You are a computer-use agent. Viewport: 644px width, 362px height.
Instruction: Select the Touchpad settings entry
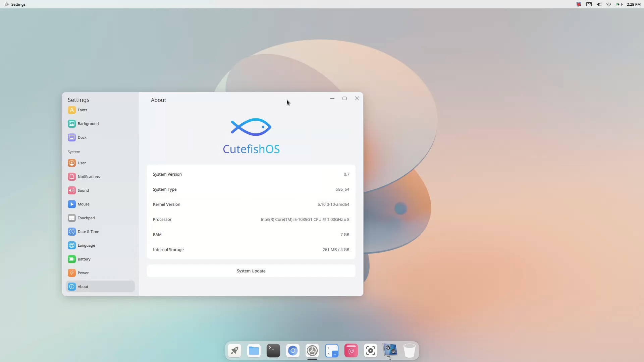[x=100, y=218]
